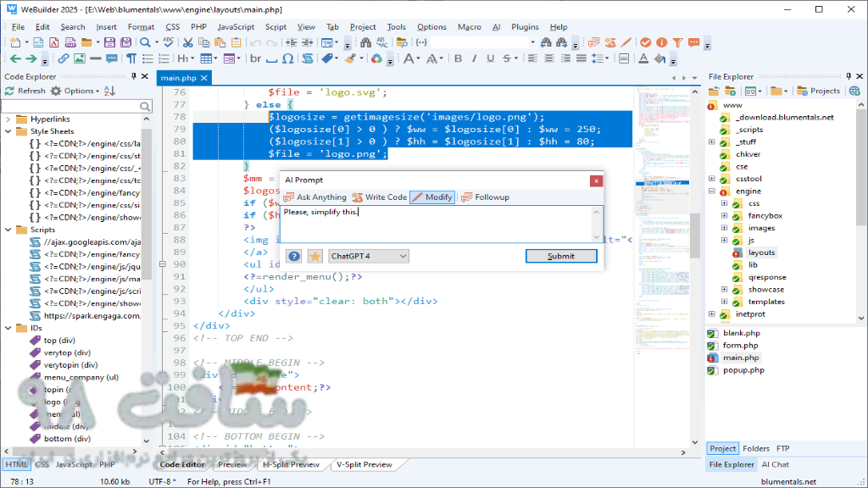Click the orange info circle icon
Viewport: 868px width, 488px height.
click(x=661, y=42)
